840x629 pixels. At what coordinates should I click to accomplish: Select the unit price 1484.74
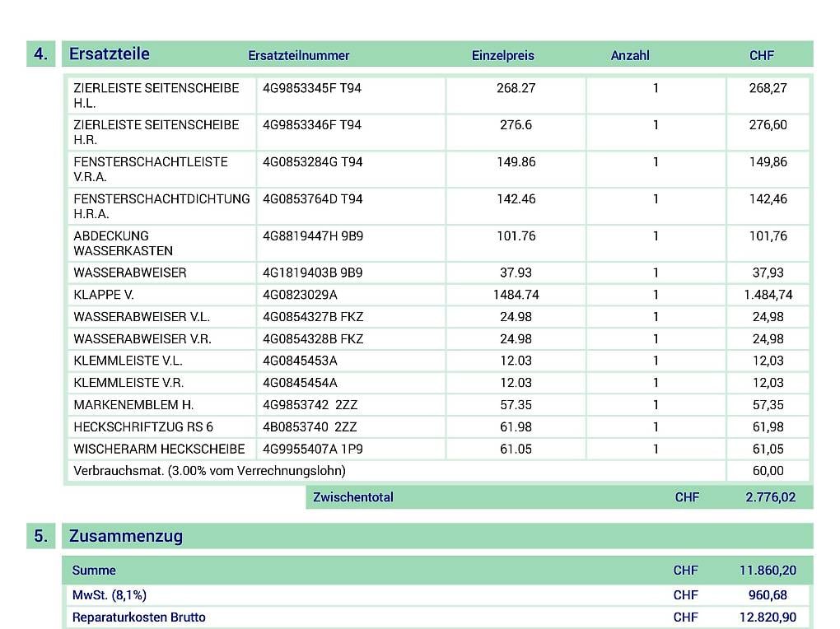coord(516,295)
